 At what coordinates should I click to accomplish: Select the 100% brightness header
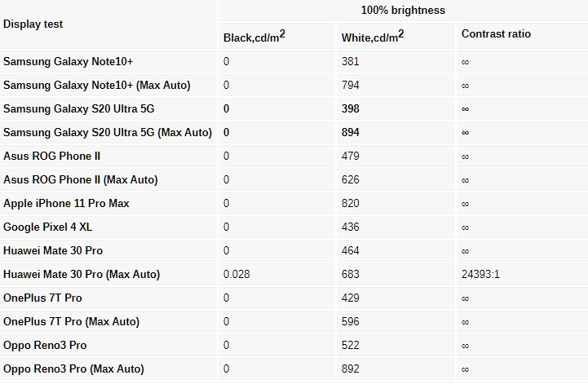403,10
